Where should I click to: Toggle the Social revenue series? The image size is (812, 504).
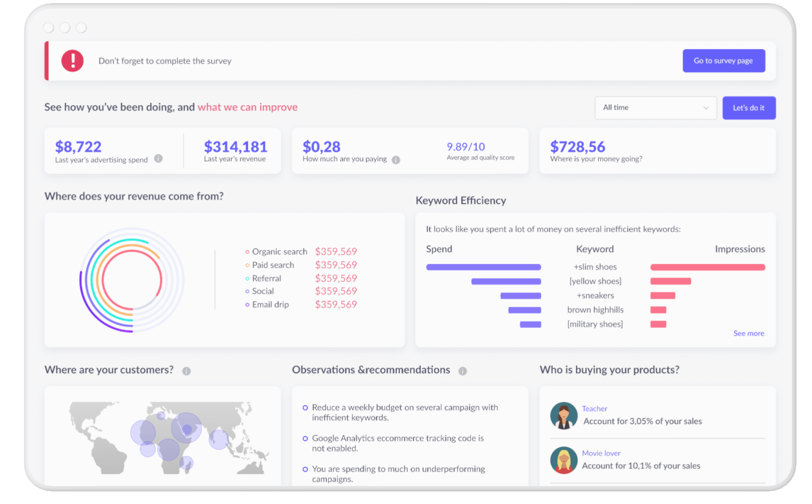[x=262, y=291]
